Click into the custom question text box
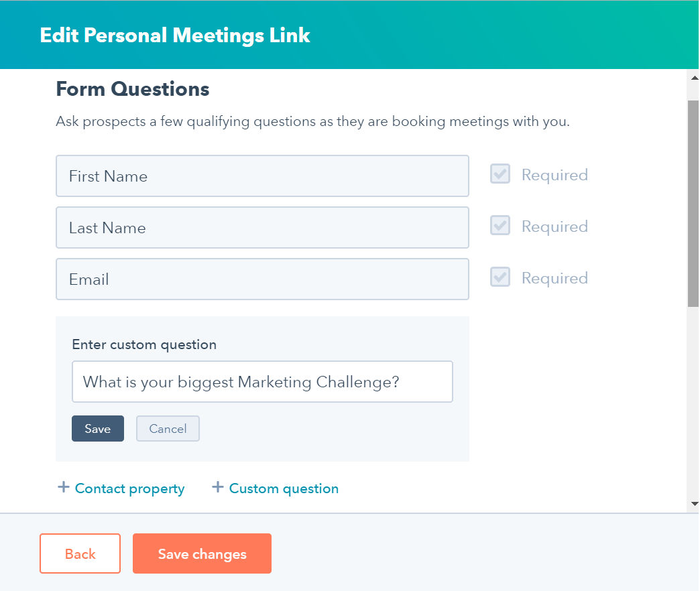 262,382
